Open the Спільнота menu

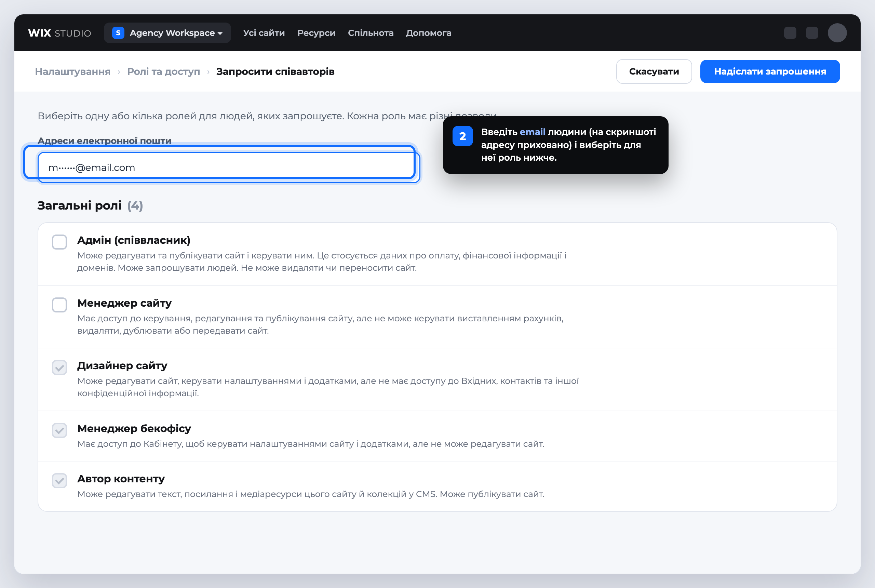pyautogui.click(x=371, y=33)
